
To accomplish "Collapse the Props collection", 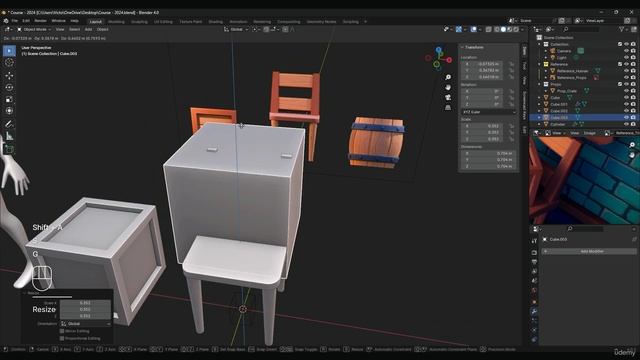I will (540, 84).
